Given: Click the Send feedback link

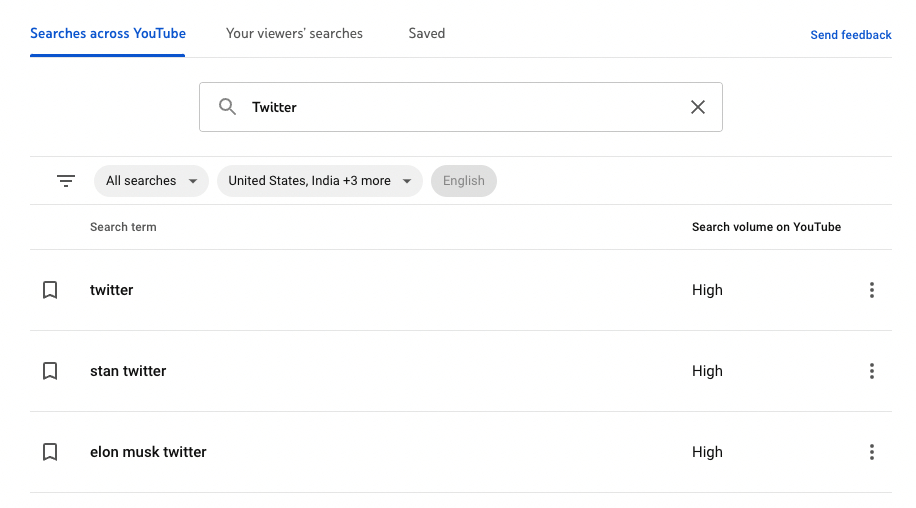Looking at the screenshot, I should tap(850, 35).
